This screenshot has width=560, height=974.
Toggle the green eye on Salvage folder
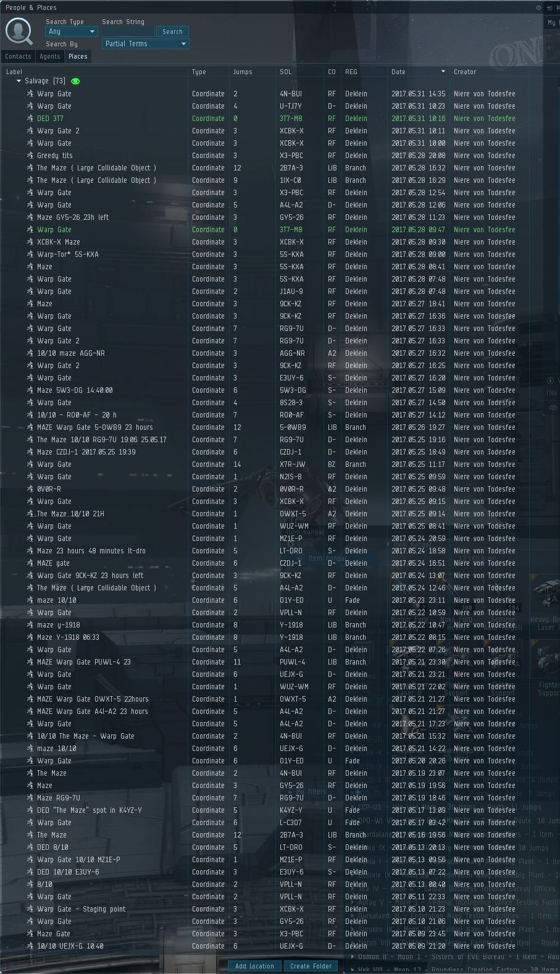75,82
